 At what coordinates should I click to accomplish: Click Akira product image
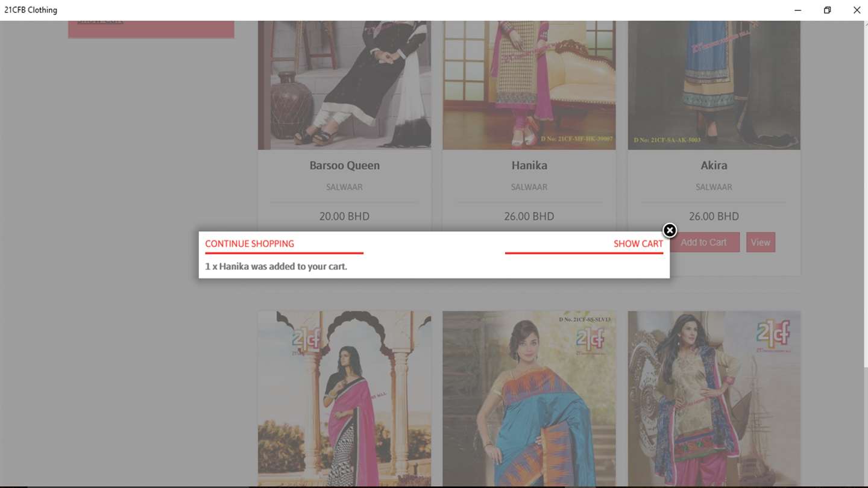[x=714, y=85]
